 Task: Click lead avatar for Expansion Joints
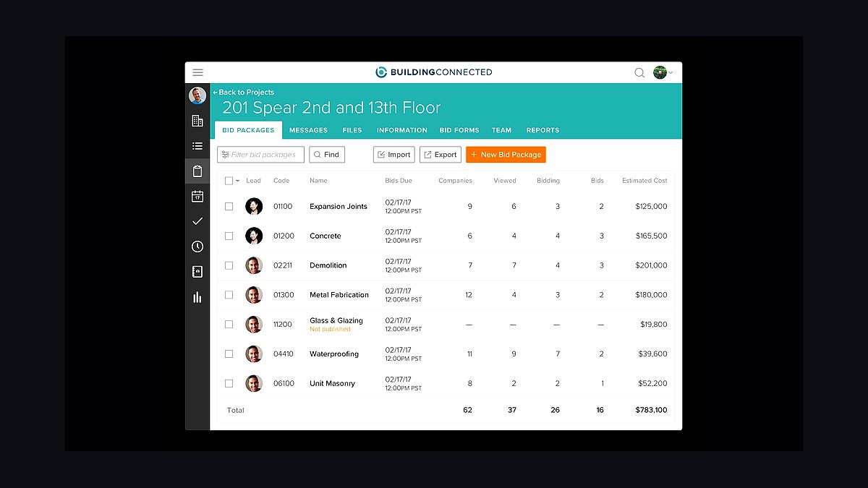254,206
